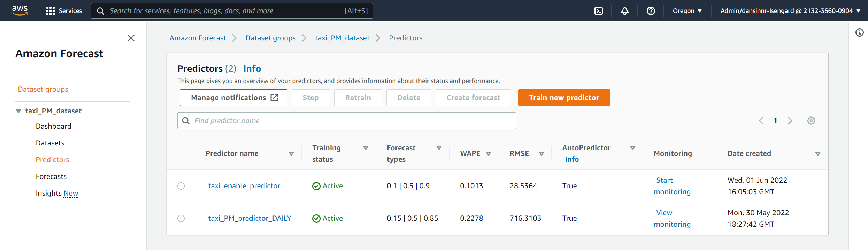Sort by AutoPredictor column arrow
Viewport: 868px width, 250px height.
[x=632, y=148]
